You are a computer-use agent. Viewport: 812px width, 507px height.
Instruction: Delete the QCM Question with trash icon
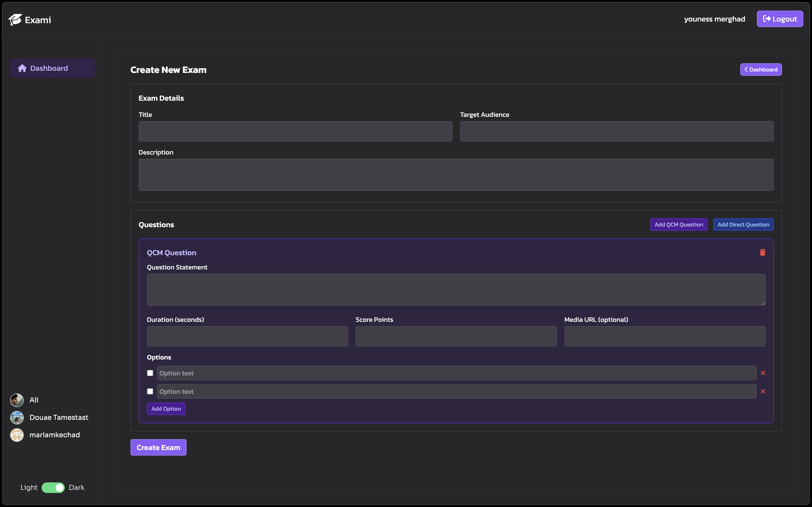point(762,253)
